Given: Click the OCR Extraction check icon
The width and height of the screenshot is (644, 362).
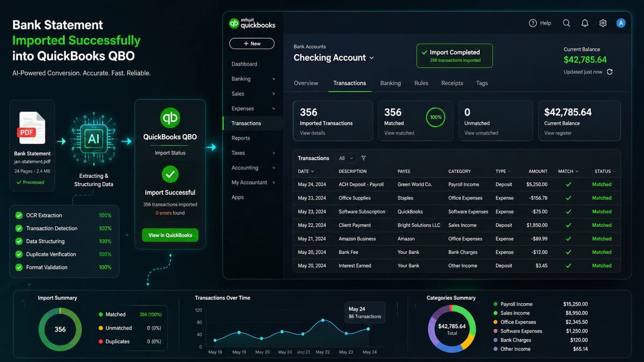Looking at the screenshot, I should pyautogui.click(x=19, y=216).
